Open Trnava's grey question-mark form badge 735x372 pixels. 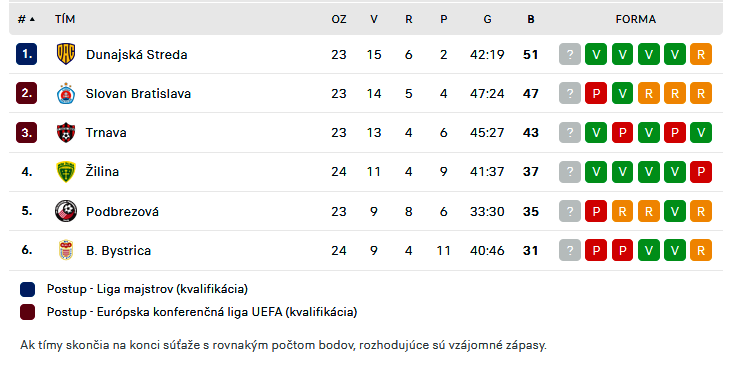[x=570, y=133]
